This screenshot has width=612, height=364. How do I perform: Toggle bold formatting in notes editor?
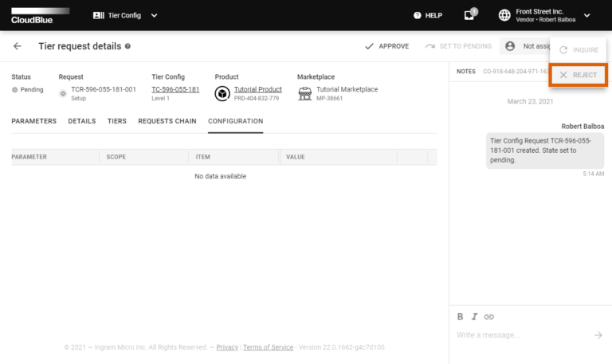pos(460,317)
